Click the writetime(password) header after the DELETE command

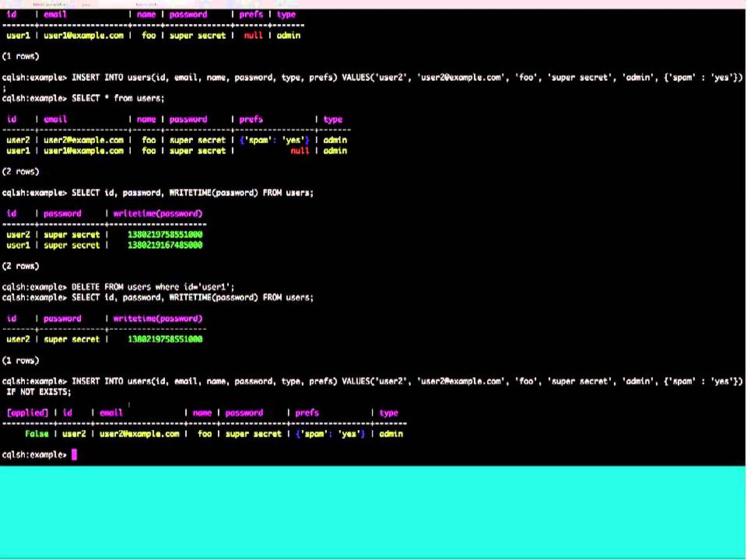(x=158, y=319)
